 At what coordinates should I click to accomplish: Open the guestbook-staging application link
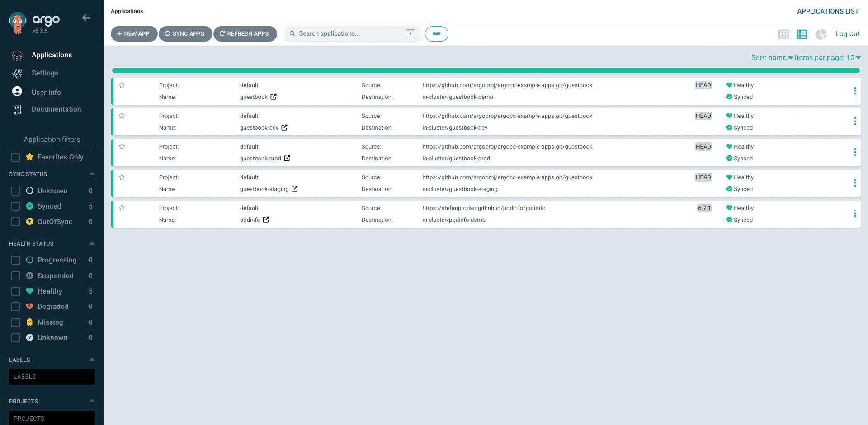click(x=265, y=189)
